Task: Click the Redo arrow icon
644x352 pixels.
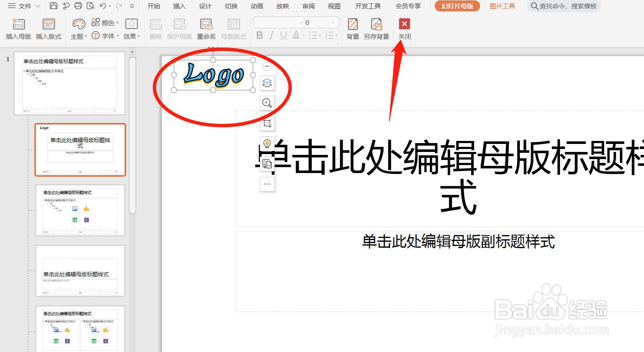Action: coord(119,6)
